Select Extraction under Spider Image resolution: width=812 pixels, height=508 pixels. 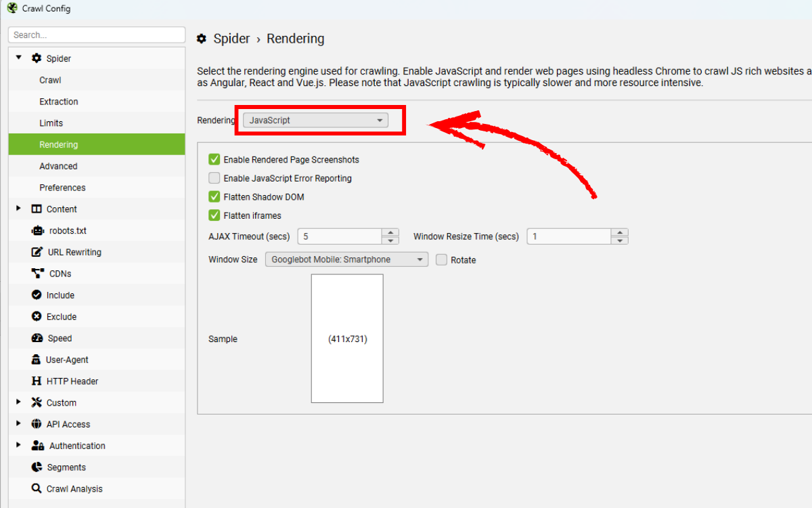(x=59, y=102)
